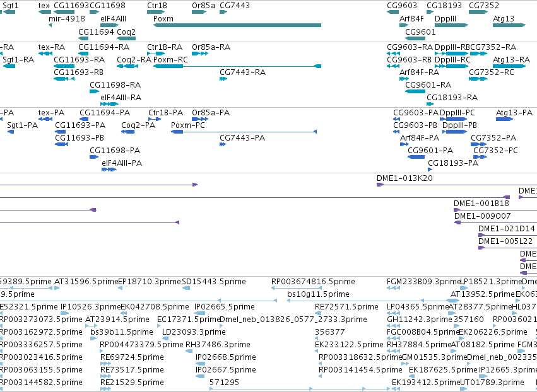Click the CG11693-PB protein label
Viewport: 537px width, 392px height.
coord(80,138)
